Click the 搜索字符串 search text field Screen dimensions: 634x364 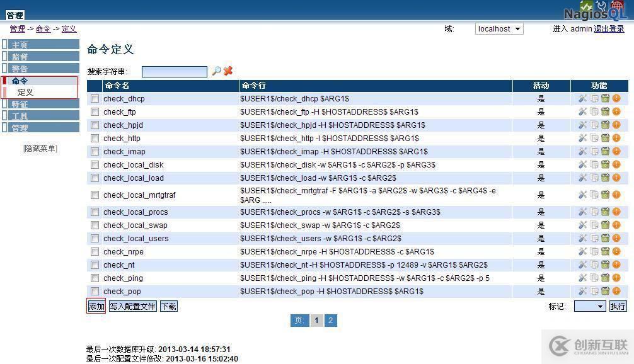point(175,72)
